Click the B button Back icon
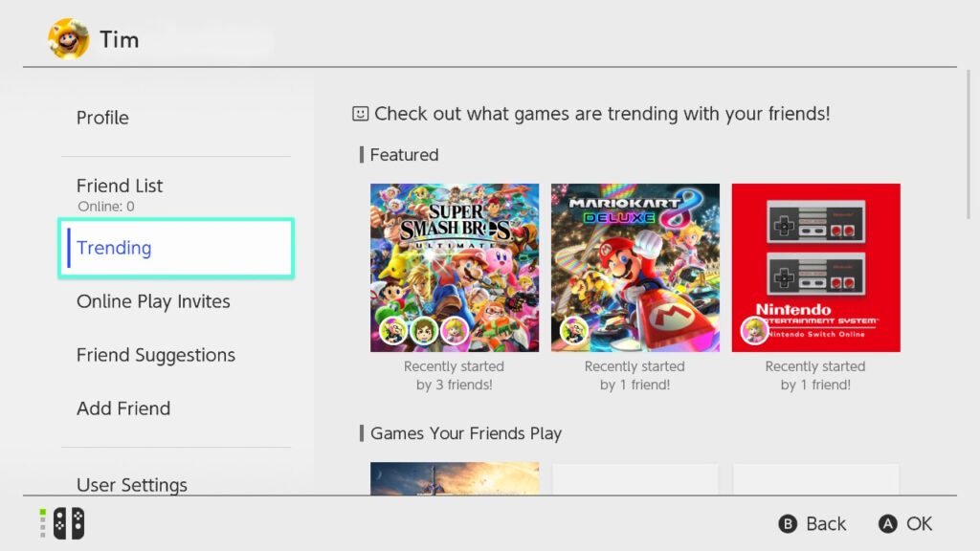980x551 pixels. pos(788,523)
